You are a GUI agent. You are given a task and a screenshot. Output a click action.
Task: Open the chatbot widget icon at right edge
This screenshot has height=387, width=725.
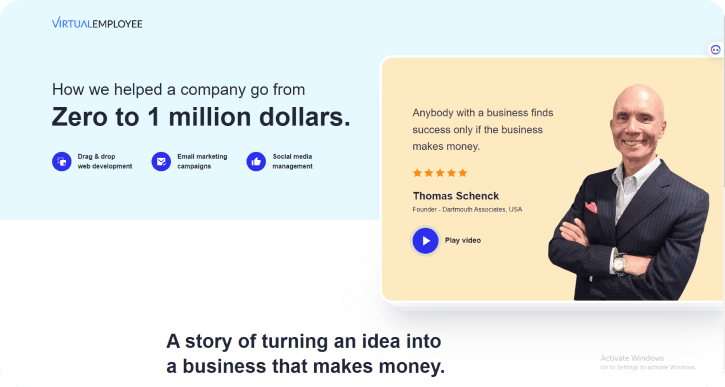(x=715, y=49)
